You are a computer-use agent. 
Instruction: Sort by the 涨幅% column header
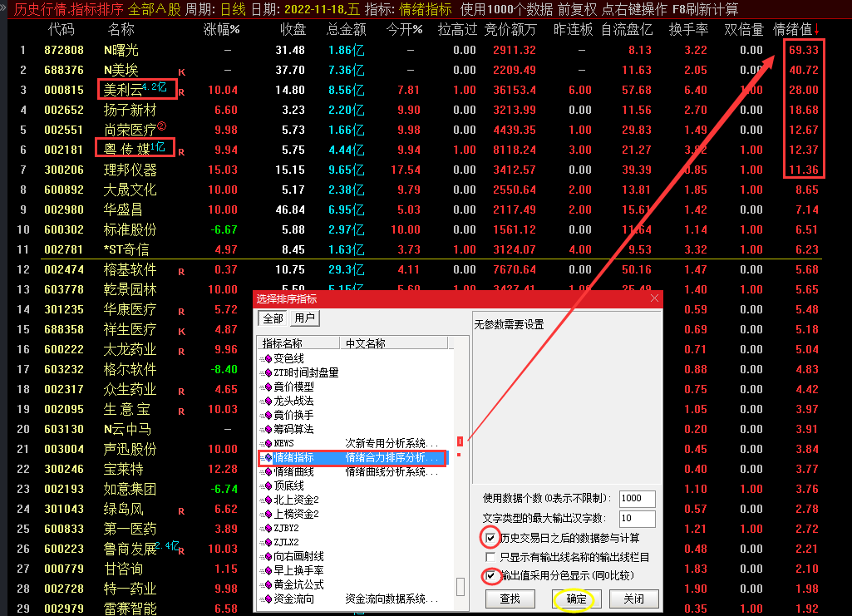point(221,29)
